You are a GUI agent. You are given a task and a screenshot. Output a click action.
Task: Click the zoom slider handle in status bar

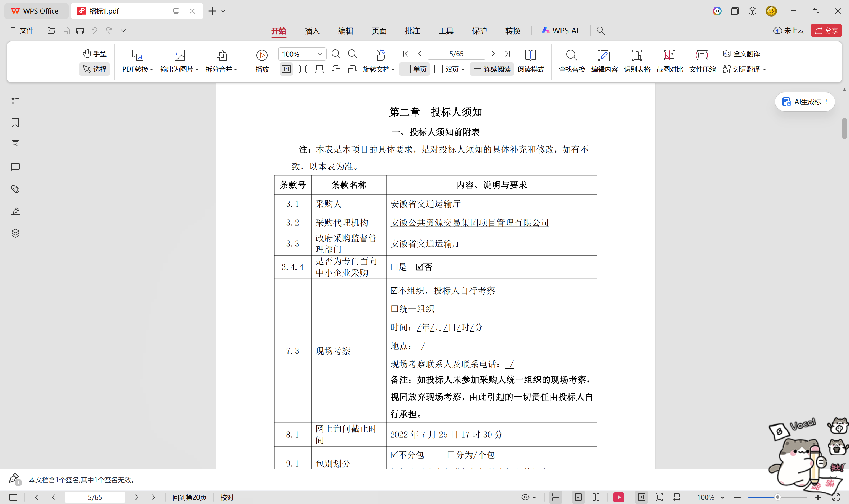point(777,497)
